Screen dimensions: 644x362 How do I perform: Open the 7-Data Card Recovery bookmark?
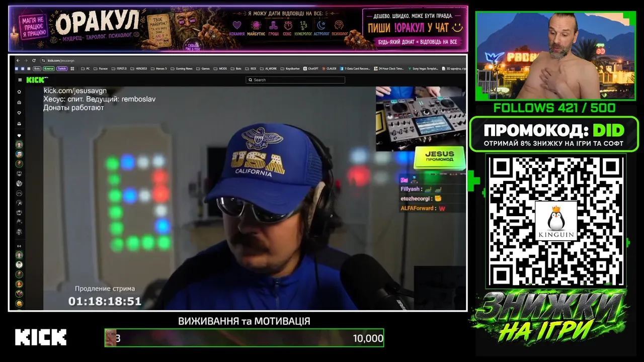click(x=355, y=68)
